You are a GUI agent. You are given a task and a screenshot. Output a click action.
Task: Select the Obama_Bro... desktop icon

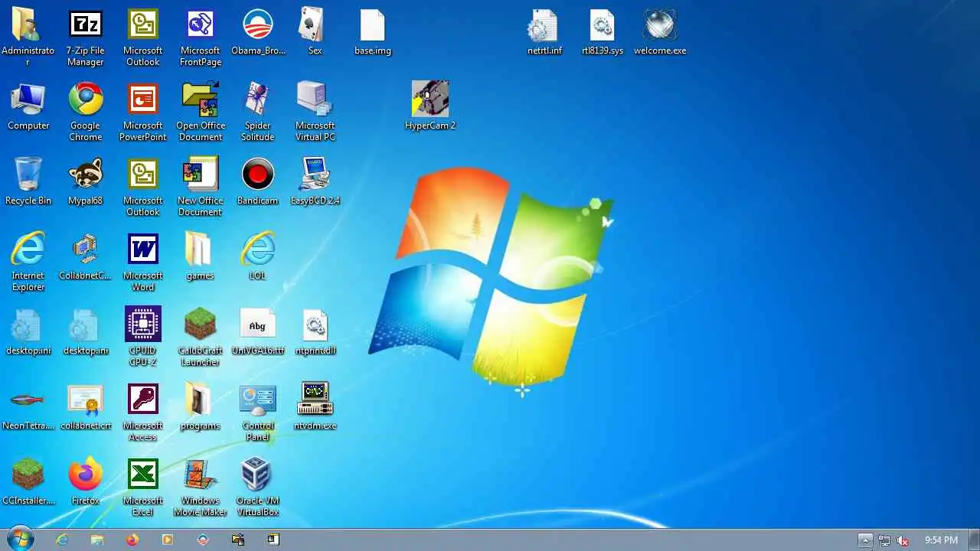258,32
